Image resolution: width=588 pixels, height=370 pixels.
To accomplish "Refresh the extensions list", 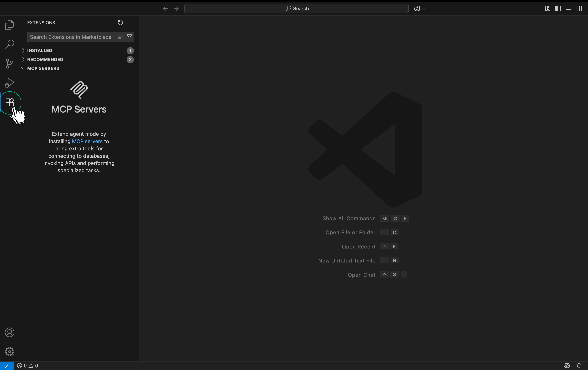I will pyautogui.click(x=120, y=23).
